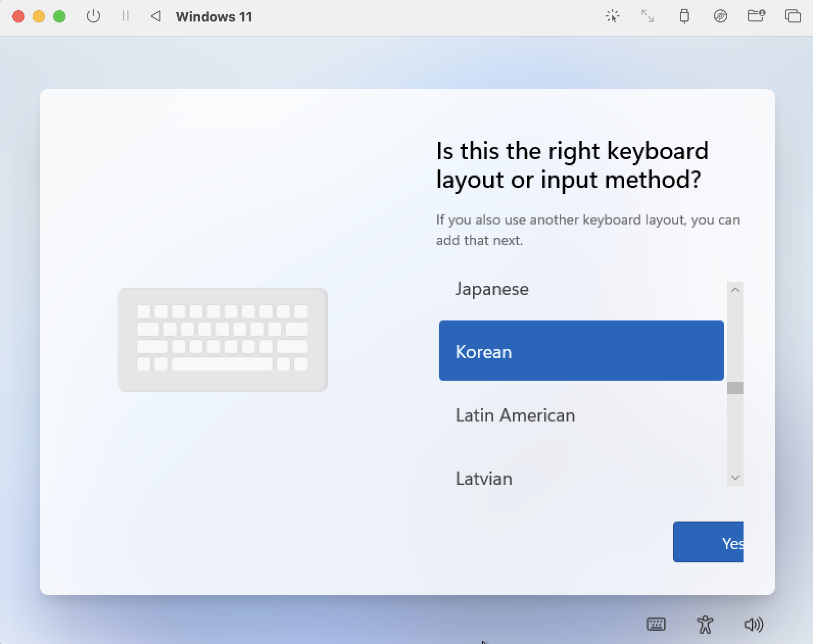The image size is (813, 644).
Task: Close the Windows 11 VM window
Action: pos(18,16)
